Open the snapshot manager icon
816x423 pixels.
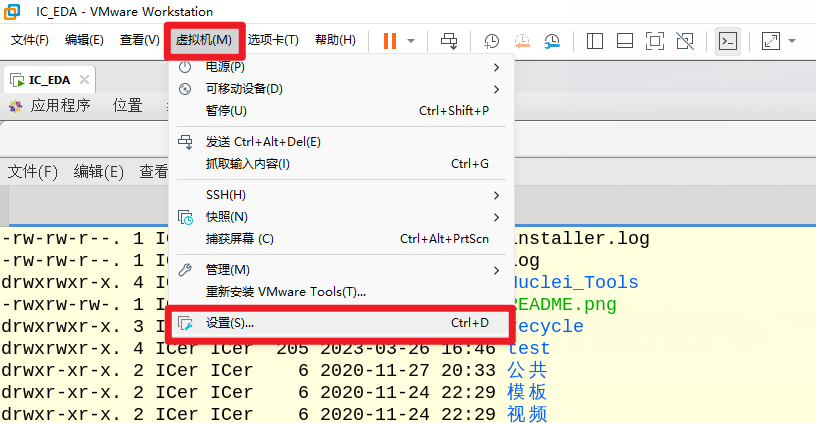(x=552, y=41)
